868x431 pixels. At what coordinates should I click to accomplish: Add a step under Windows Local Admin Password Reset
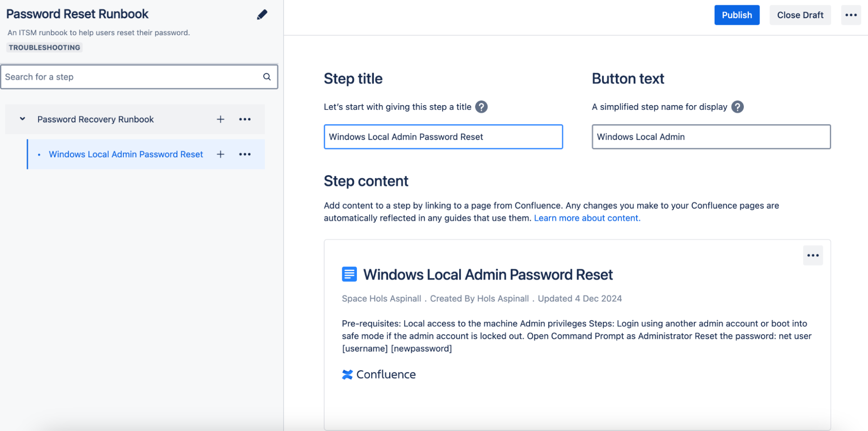221,154
